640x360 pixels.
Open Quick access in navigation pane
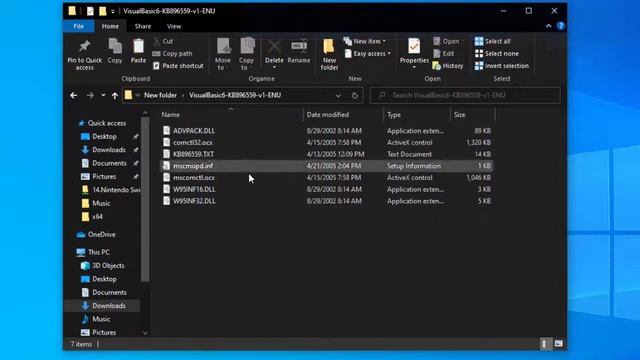107,123
